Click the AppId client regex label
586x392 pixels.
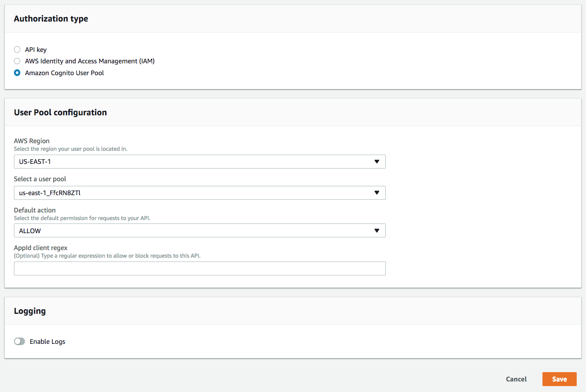(41, 248)
